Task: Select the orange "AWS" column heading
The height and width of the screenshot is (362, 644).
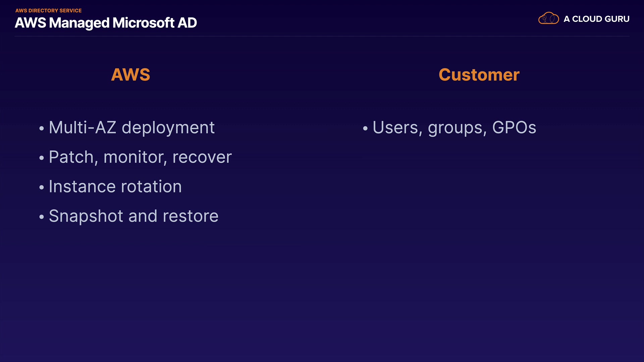Action: (130, 74)
